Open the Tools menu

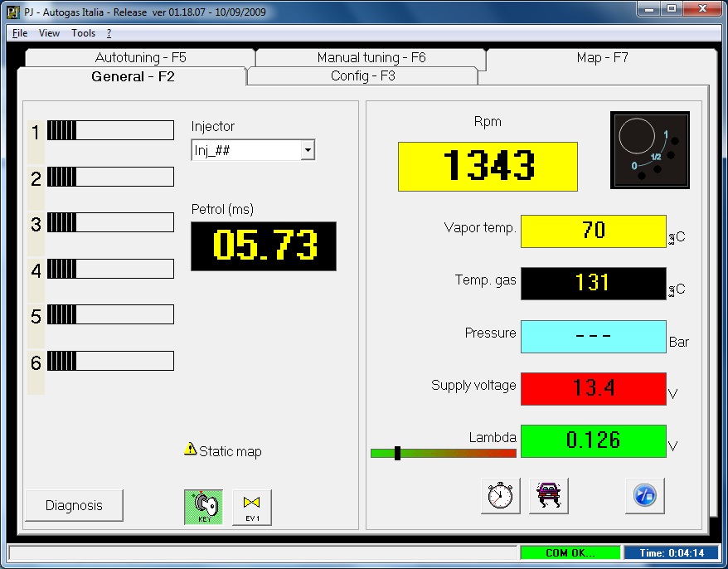pyautogui.click(x=83, y=33)
